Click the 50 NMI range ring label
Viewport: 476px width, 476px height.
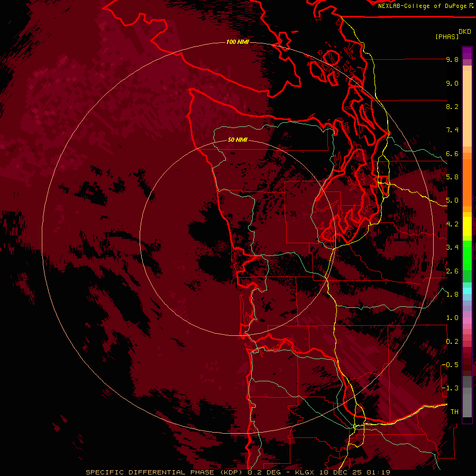tap(237, 140)
